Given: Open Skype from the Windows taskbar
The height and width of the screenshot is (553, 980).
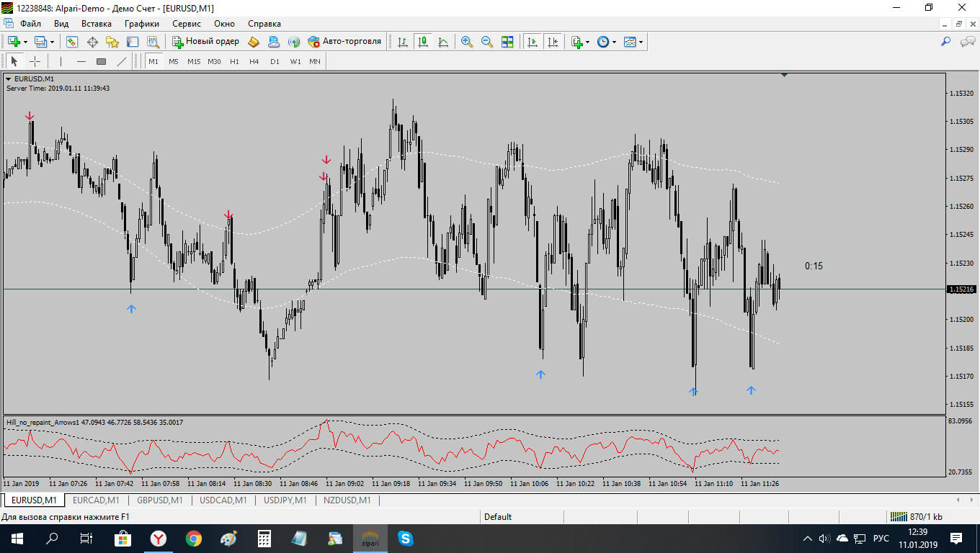Looking at the screenshot, I should coord(405,538).
